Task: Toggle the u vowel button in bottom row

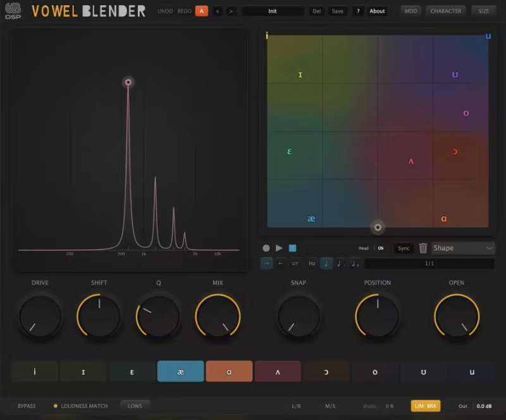Action: click(x=472, y=371)
